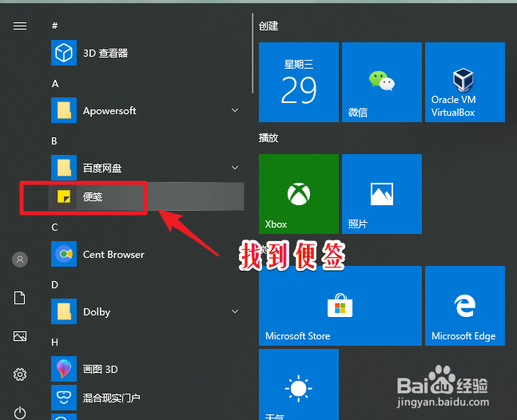Open 画图 3D app
The height and width of the screenshot is (420, 517).
(x=147, y=369)
